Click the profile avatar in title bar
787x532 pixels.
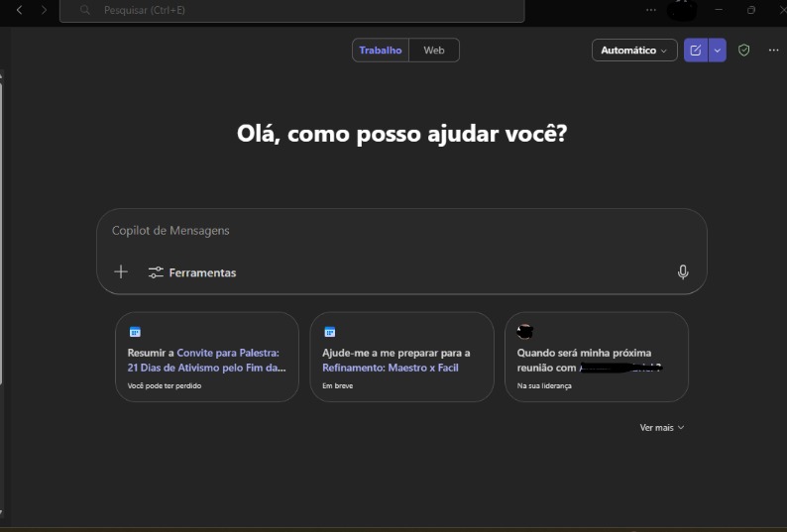pos(682,11)
